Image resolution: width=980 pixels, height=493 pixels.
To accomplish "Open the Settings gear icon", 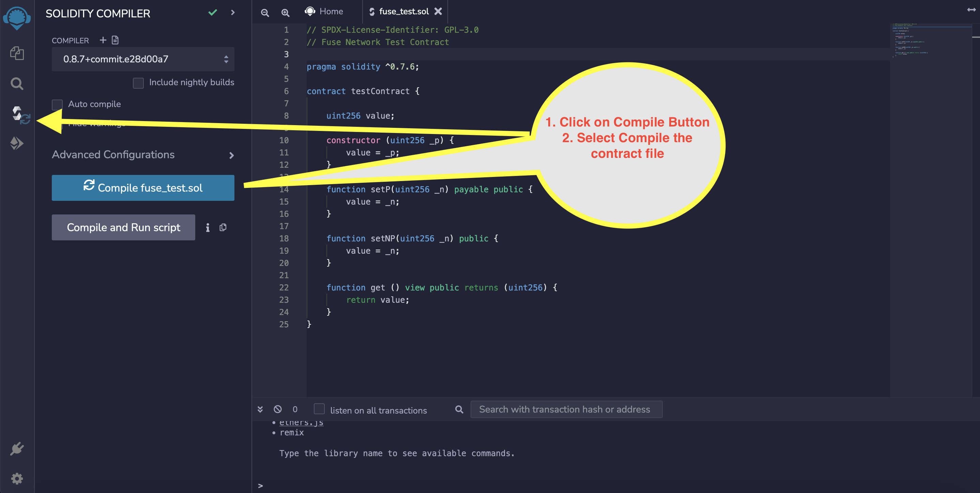I will [17, 479].
